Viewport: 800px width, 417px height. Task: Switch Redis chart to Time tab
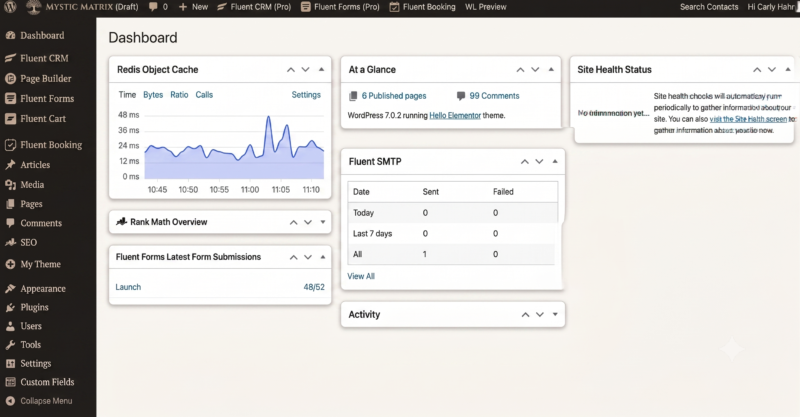click(127, 94)
